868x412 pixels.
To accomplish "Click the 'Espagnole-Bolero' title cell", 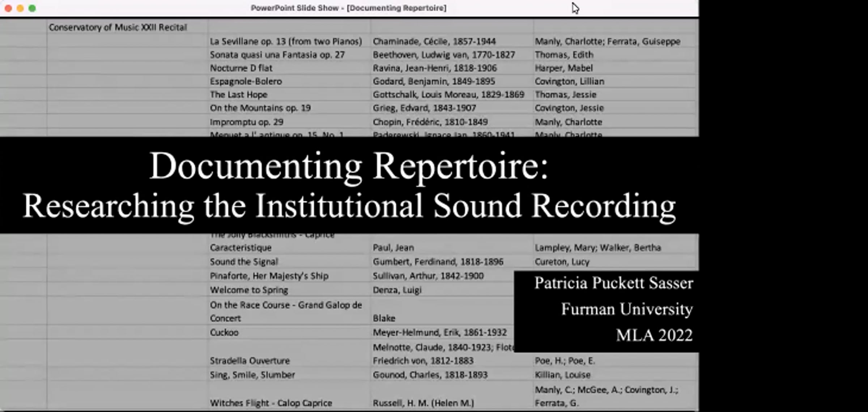I will click(x=246, y=81).
